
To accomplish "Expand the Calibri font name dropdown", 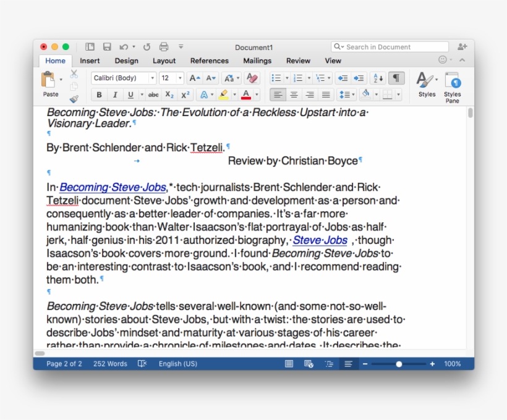I will pyautogui.click(x=154, y=78).
